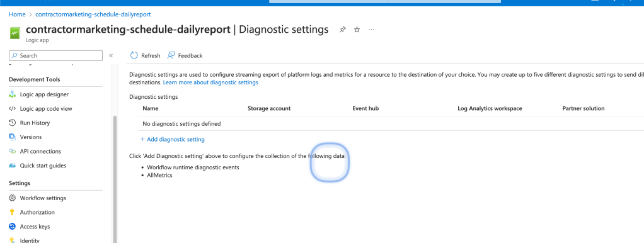The image size is (644, 243).
Task: Open Run History
Action: pos(35,123)
